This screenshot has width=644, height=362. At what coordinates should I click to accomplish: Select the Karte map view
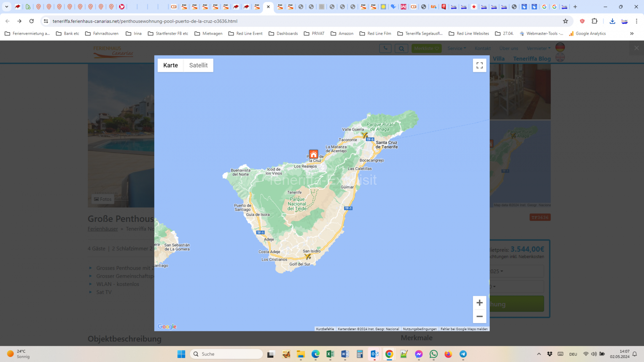pos(171,65)
